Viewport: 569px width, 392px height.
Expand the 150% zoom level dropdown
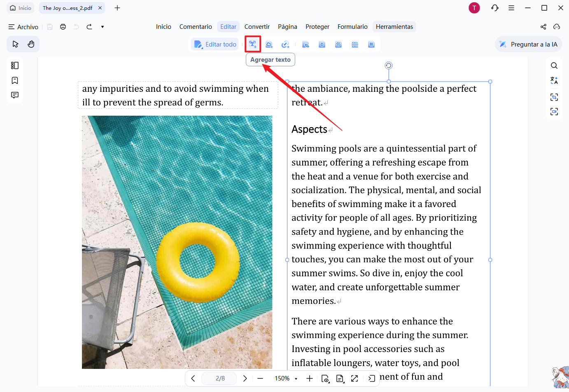click(286, 378)
